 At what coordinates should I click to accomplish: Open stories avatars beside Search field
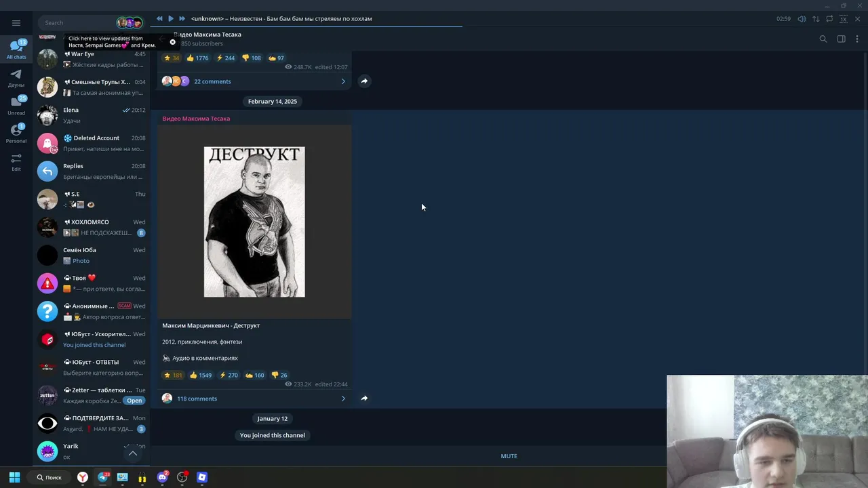click(x=129, y=22)
